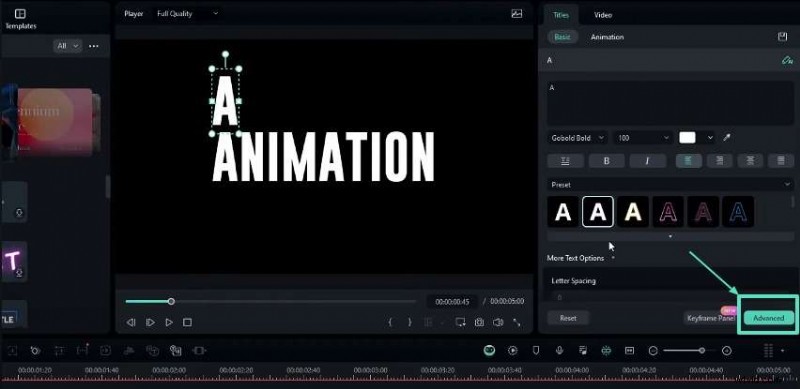Viewport: 800px width, 389px height.
Task: Open the font size 100 dropdown
Action: tap(643, 138)
